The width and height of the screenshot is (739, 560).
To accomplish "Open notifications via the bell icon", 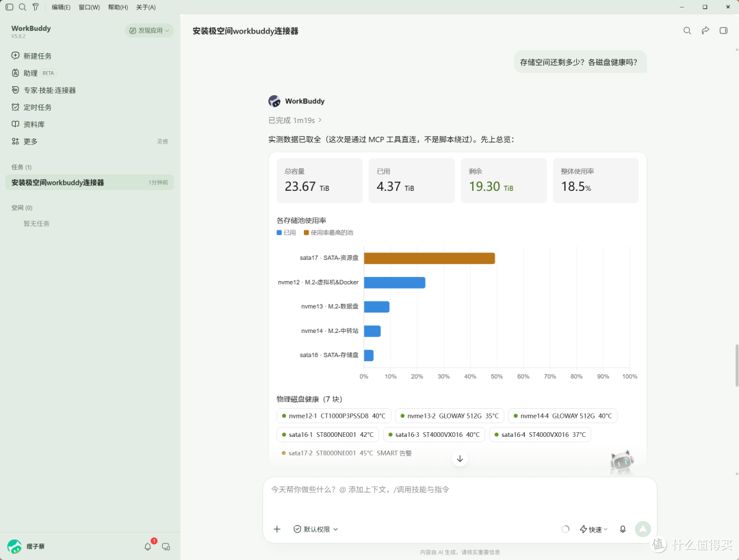I will pyautogui.click(x=148, y=546).
